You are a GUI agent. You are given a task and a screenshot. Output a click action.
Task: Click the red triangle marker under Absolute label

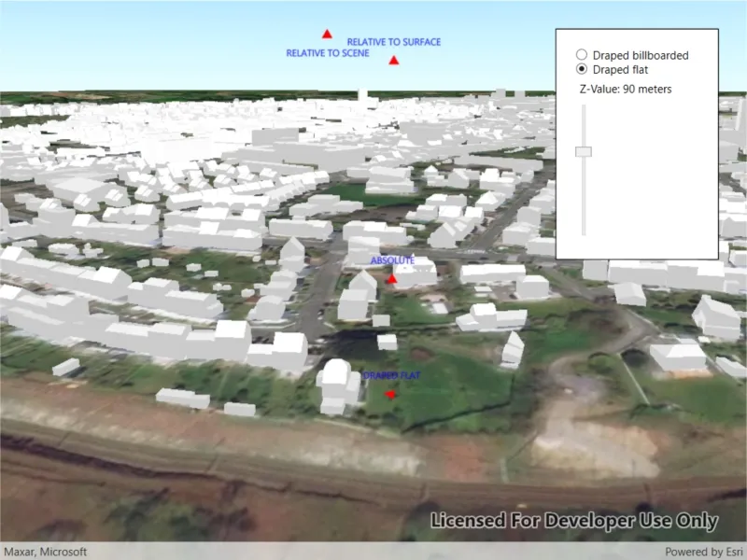391,279
